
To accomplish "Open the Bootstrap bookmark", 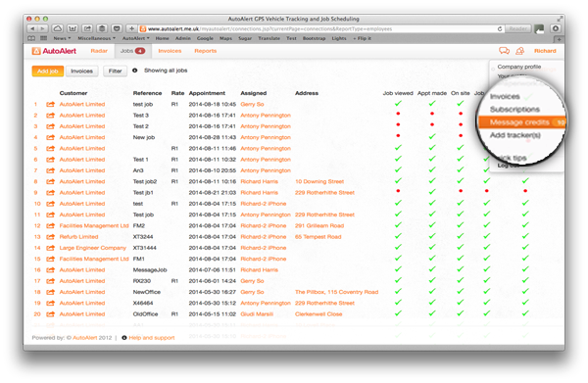I will coord(314,38).
